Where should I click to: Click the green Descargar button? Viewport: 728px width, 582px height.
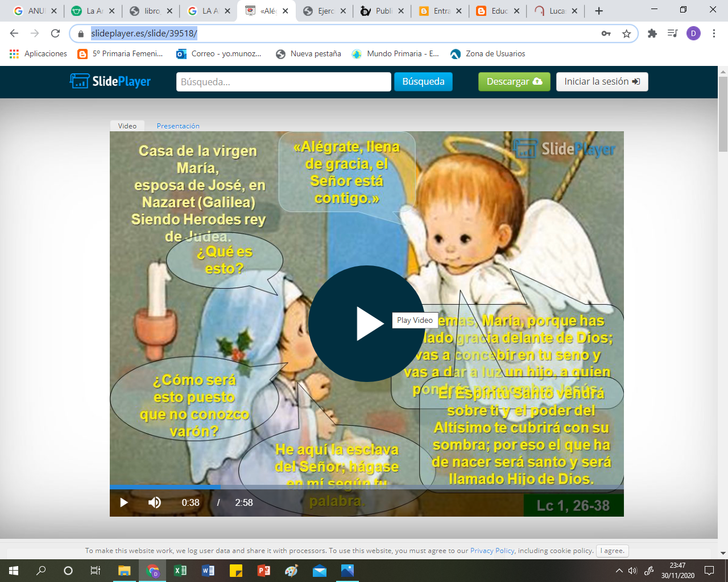click(514, 82)
